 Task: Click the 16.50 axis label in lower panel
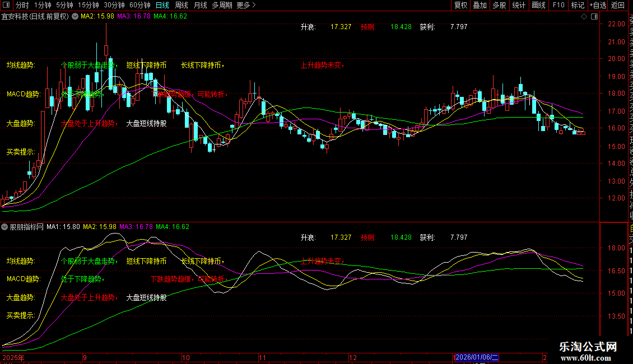(616, 271)
